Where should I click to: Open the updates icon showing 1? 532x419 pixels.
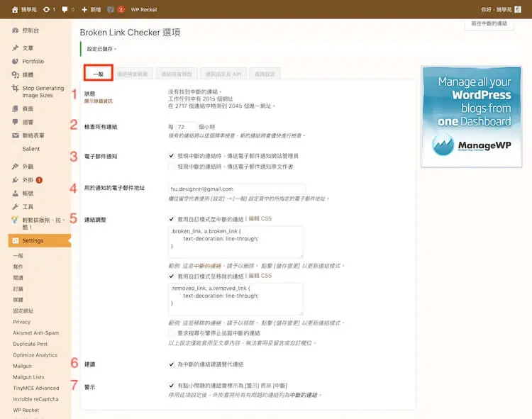coord(49,9)
